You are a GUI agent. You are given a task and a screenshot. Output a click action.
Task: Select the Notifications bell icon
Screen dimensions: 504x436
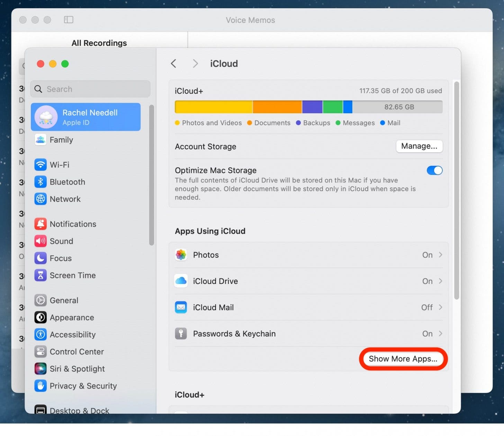coord(40,224)
